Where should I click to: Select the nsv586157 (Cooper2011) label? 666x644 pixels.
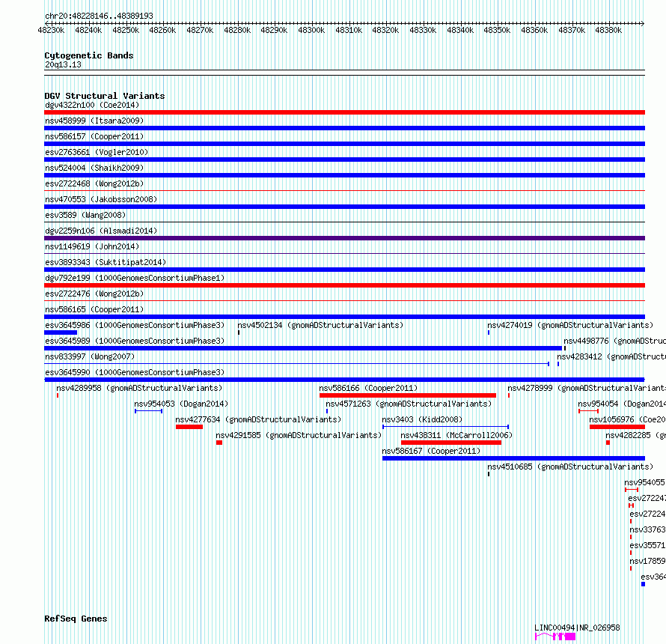[94, 136]
